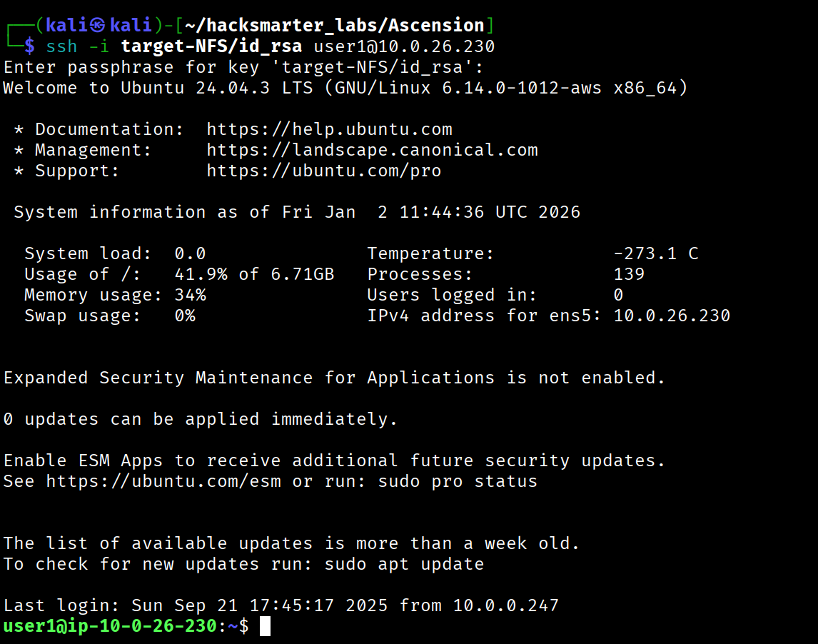Click the 'sudo apt update' command text
Viewport: 818px width, 644px height.
404,564
